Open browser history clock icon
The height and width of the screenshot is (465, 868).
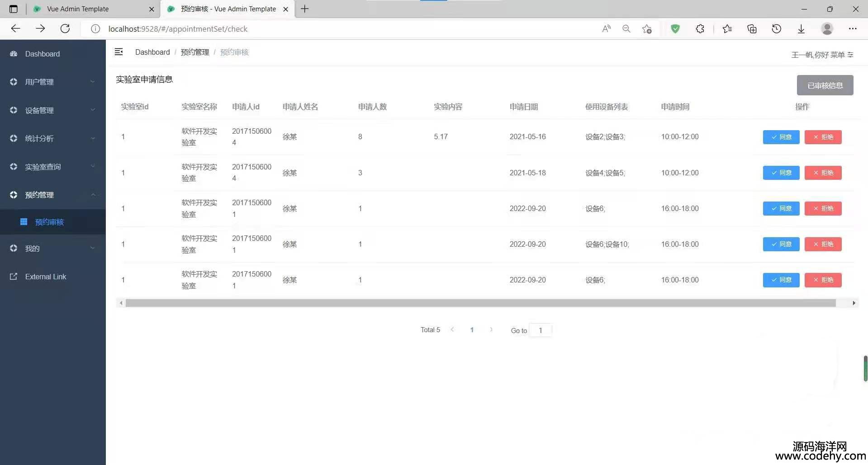pyautogui.click(x=776, y=29)
